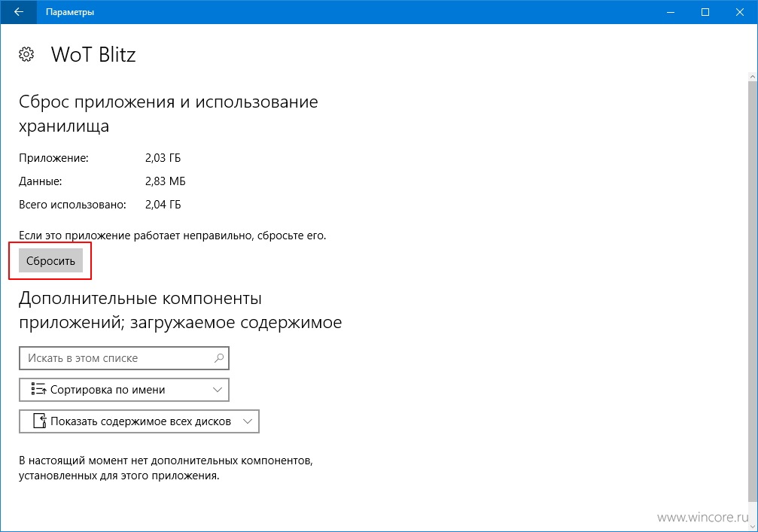Screen dimensions: 758x532
Task: Click the heading Дополнительные компоненты приложений
Action: (x=181, y=310)
